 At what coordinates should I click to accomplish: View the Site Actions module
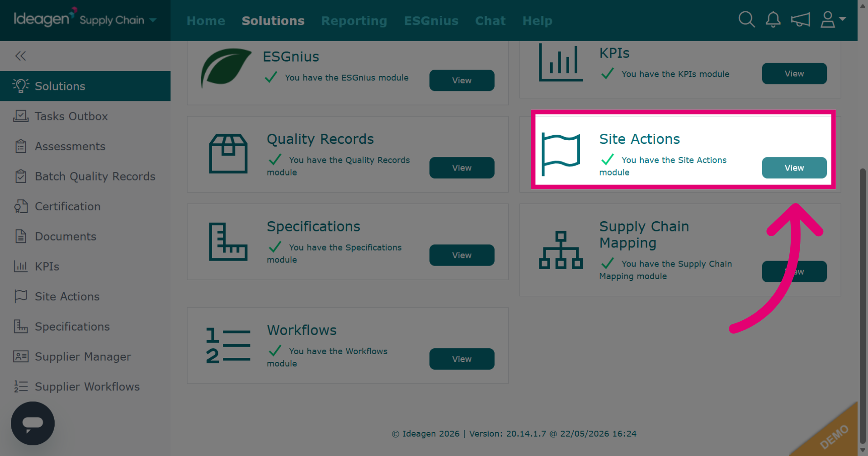(x=794, y=168)
